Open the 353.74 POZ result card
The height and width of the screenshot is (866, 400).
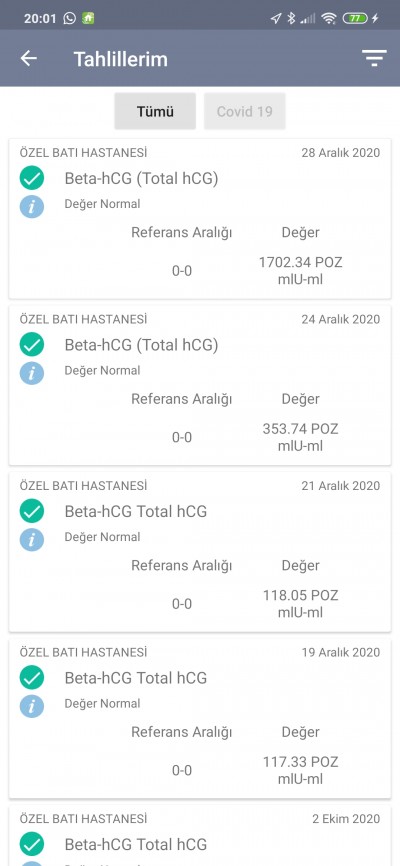point(200,385)
